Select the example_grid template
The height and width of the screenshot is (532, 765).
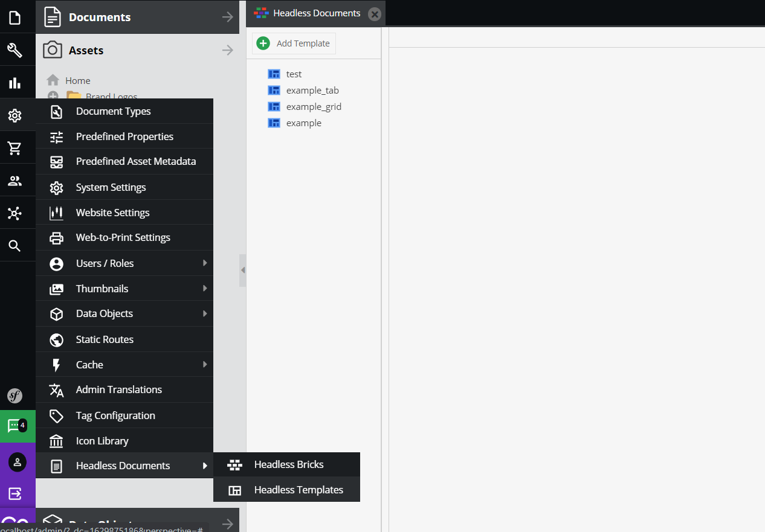[x=314, y=106]
